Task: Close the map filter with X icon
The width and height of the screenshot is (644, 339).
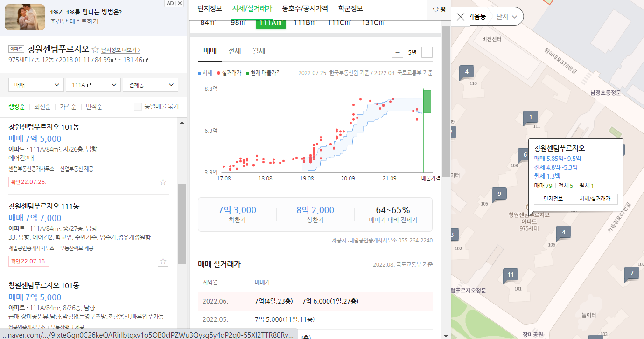Action: [x=460, y=17]
